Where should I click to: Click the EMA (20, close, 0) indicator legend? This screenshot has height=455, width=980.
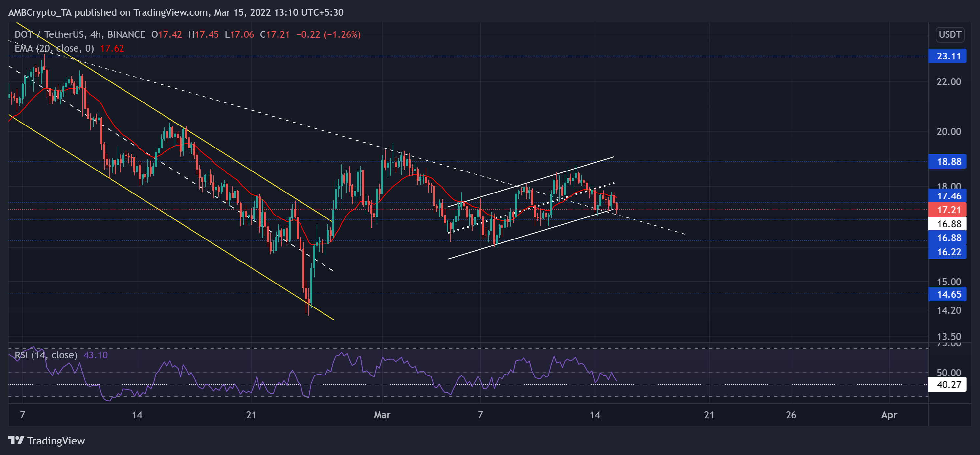(54, 48)
